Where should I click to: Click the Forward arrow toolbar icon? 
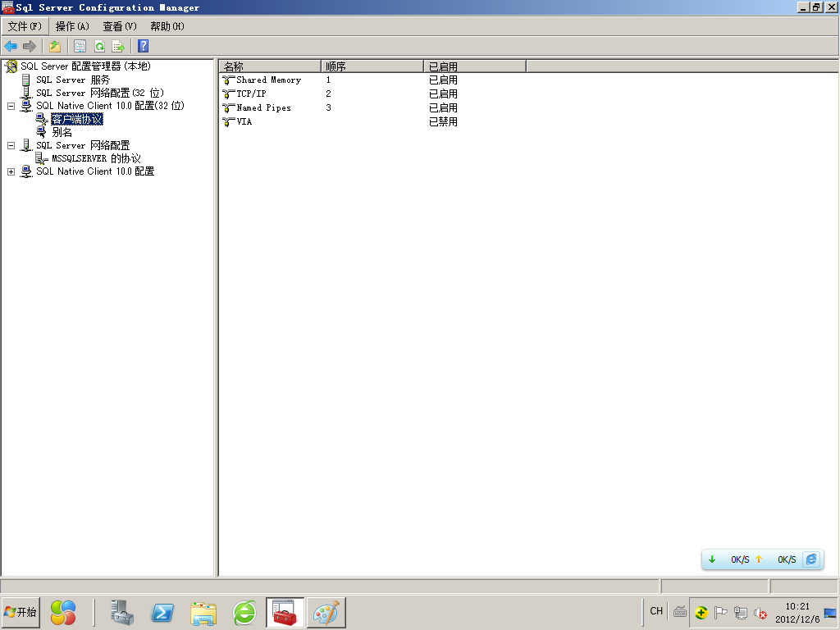(30, 47)
